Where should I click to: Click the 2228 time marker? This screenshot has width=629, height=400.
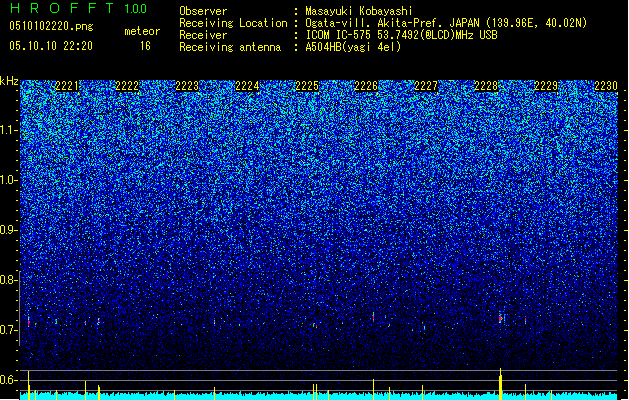(x=486, y=86)
